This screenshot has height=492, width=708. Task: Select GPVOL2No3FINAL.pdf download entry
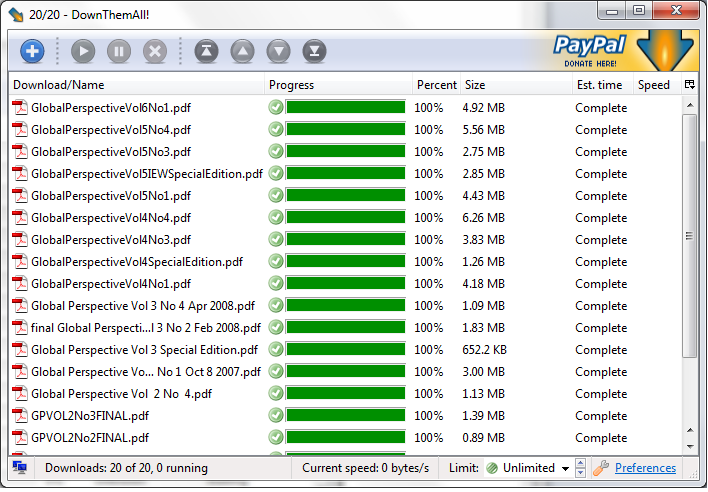pyautogui.click(x=90, y=416)
